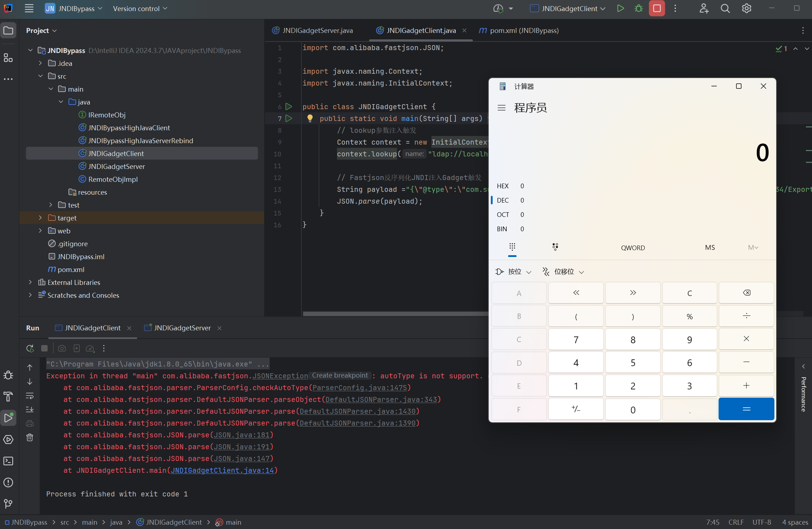Close the JNDIGadgetClient.java editor tab
This screenshot has width=812, height=529.
(464, 31)
